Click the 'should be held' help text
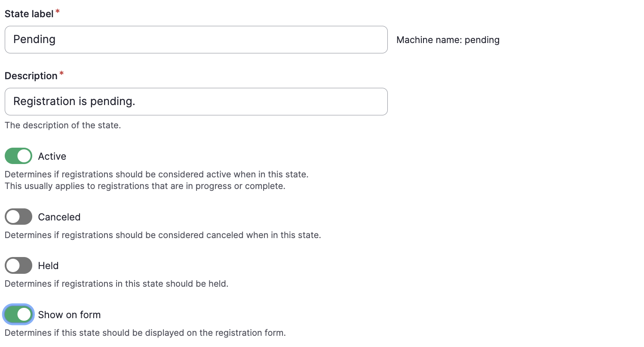The image size is (644, 347). (x=116, y=284)
